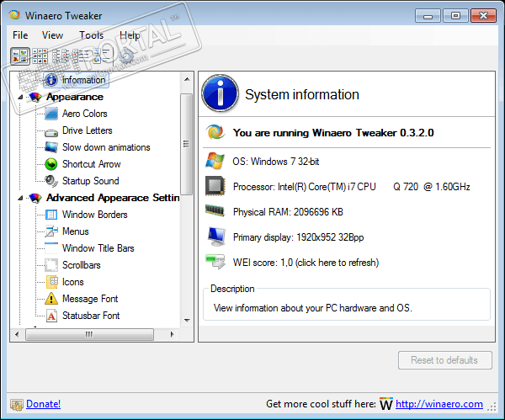The height and width of the screenshot is (420, 505).
Task: Click the tree vertical scrollbar thumb
Action: click(x=187, y=144)
